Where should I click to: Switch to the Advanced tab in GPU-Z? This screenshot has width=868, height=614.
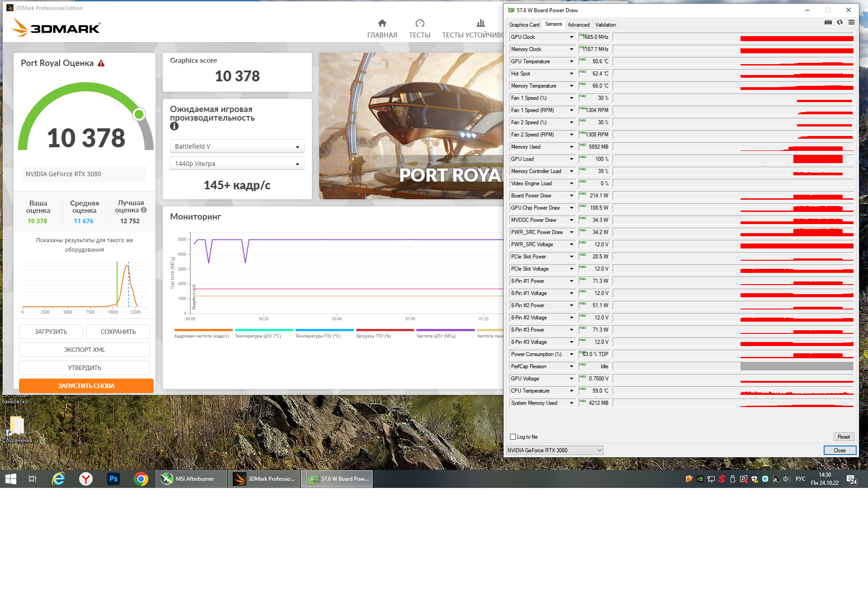click(578, 25)
